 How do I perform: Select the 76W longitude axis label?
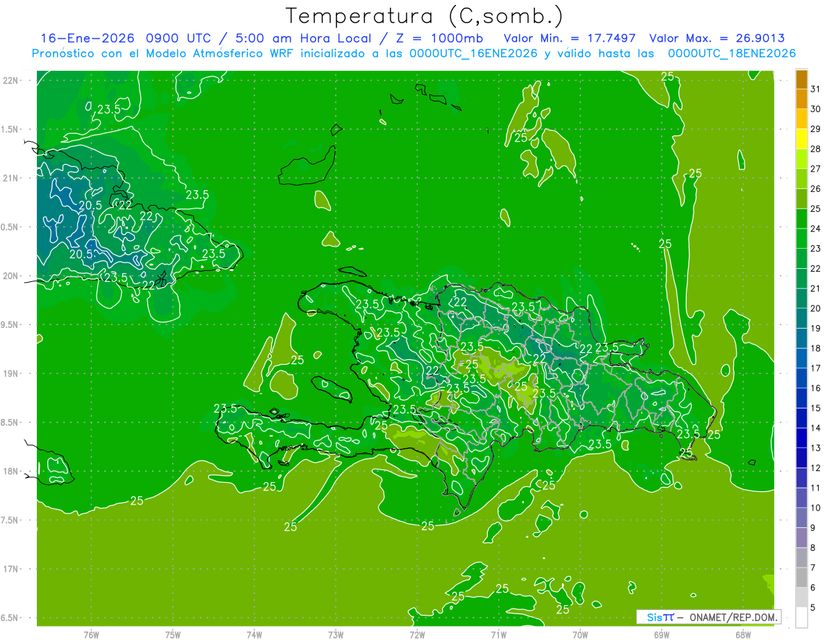(91, 634)
